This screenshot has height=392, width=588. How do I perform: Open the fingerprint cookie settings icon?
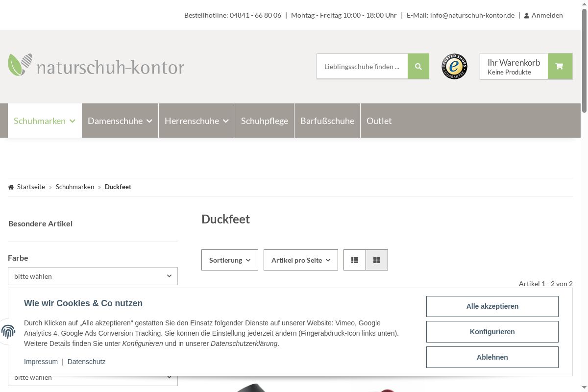8,332
